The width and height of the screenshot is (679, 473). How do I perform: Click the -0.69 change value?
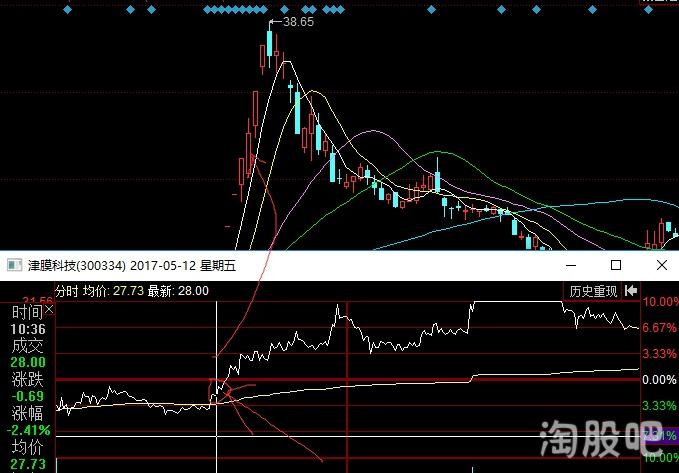(x=28, y=396)
